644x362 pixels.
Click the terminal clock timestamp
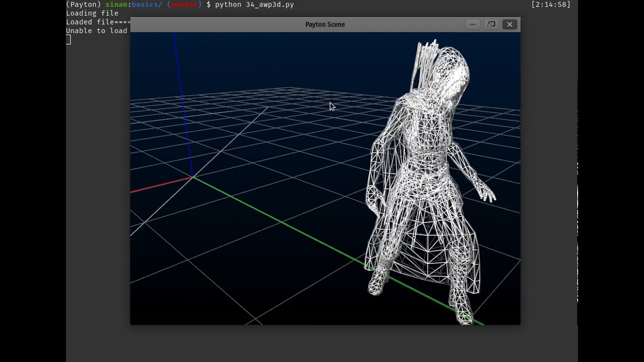550,5
